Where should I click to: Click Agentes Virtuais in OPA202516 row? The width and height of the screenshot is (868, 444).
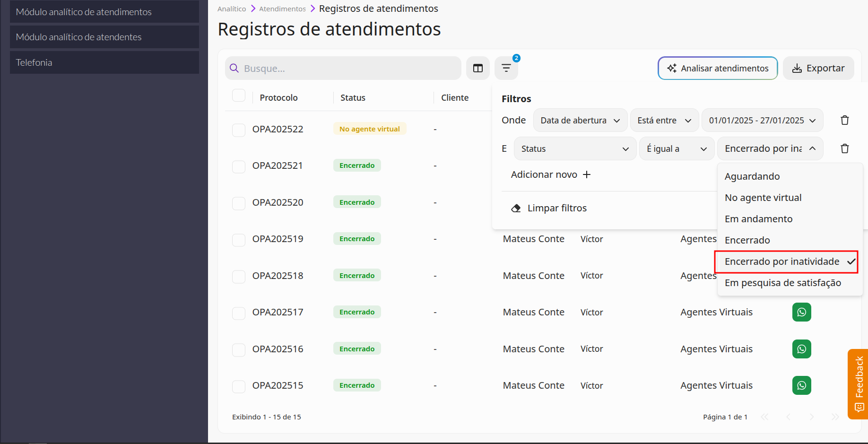pos(717,349)
